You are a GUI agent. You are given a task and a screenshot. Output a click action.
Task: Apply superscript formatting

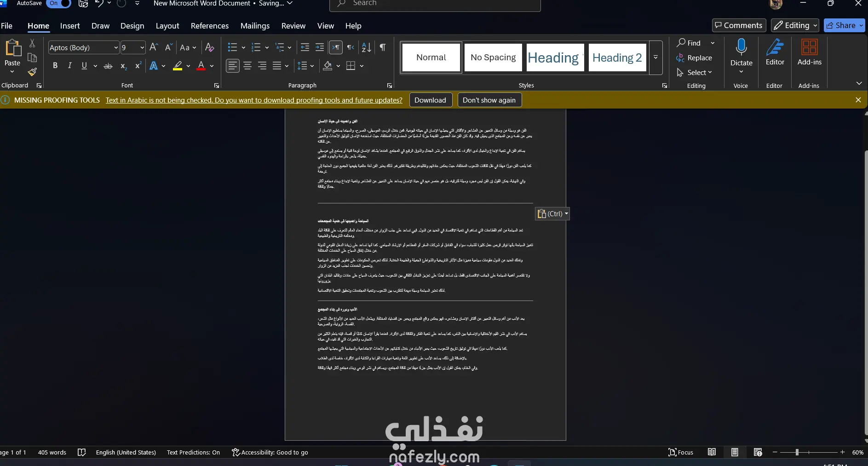point(138,66)
